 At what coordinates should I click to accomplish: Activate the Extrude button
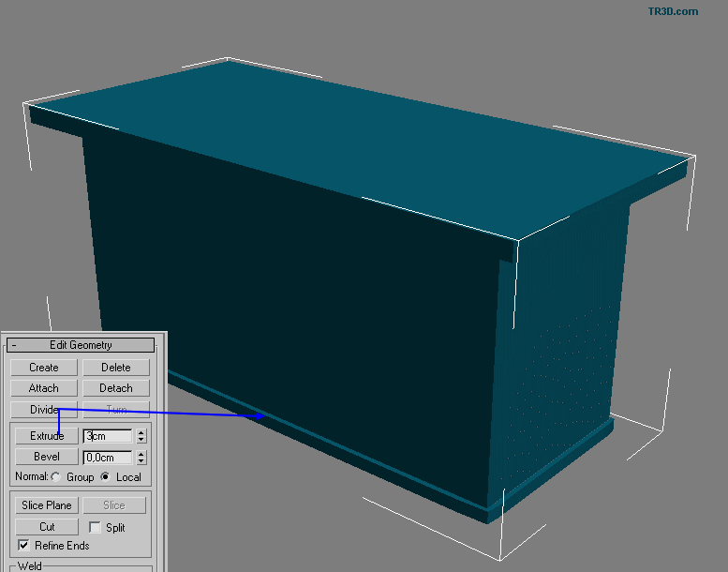(46, 436)
